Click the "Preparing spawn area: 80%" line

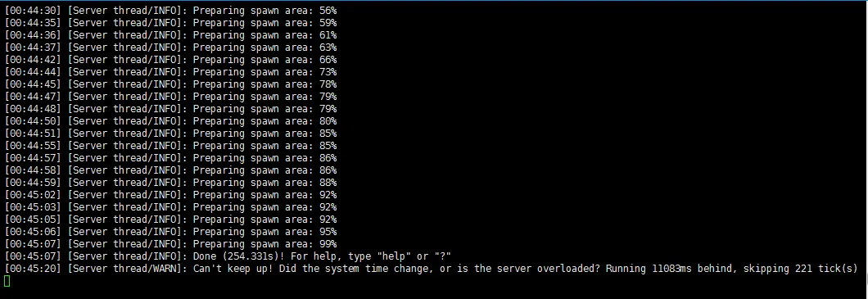pyautogui.click(x=170, y=121)
